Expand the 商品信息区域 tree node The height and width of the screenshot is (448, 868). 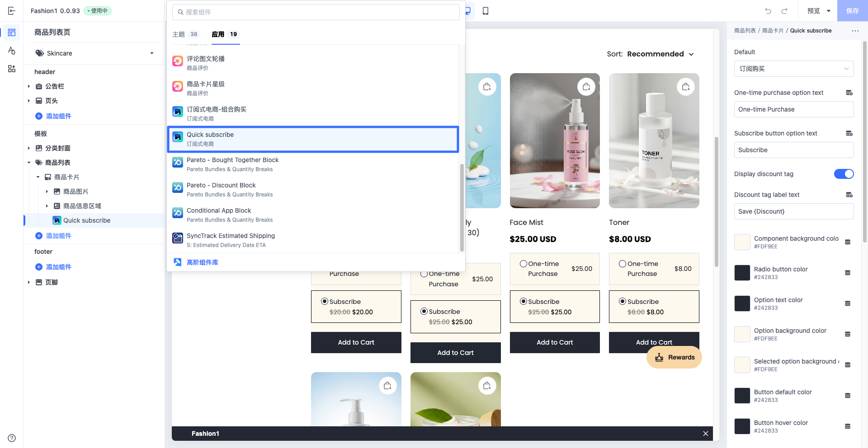coord(47,206)
